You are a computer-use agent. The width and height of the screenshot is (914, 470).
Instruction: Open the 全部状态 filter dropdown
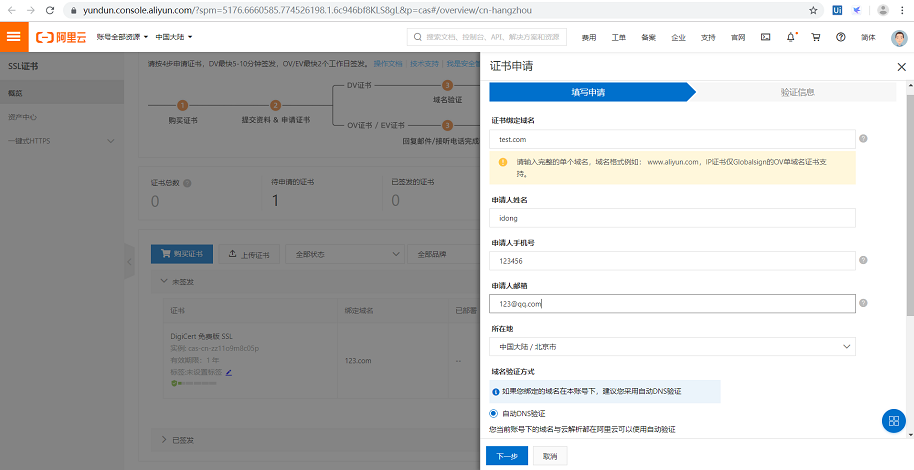[345, 254]
